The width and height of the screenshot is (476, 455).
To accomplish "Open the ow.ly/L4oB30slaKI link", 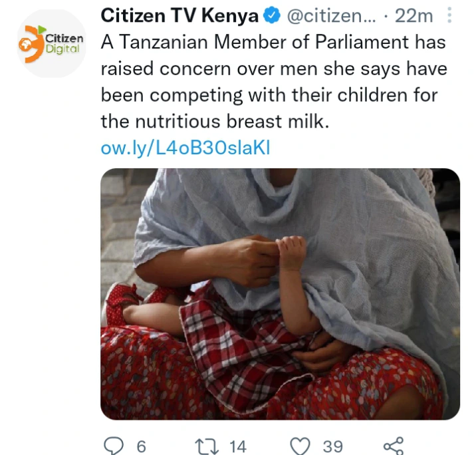I will coord(185,148).
